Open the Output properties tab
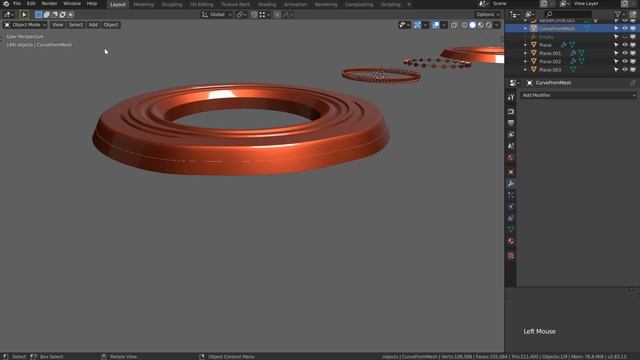The height and width of the screenshot is (360, 640). [511, 123]
